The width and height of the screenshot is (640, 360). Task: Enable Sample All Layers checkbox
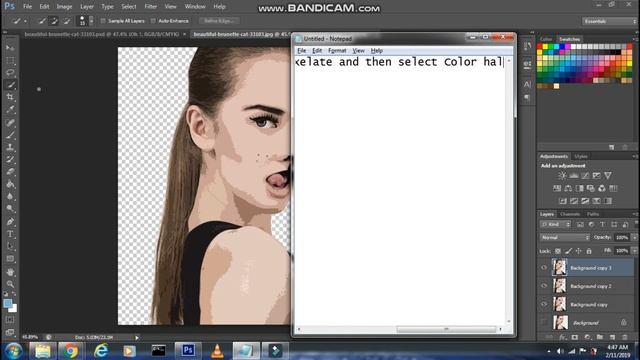coord(103,21)
